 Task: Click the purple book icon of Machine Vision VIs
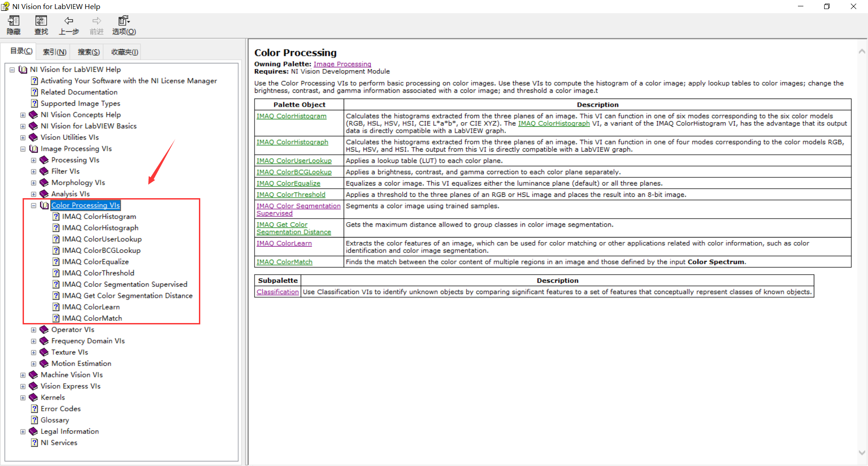pos(33,375)
